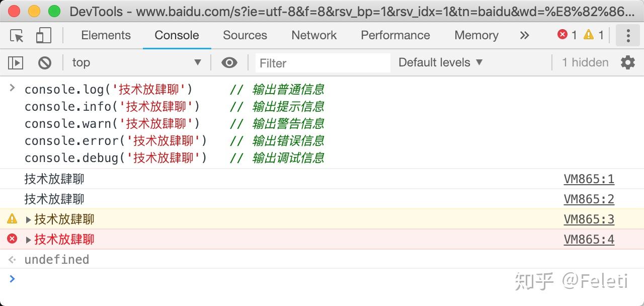Switch to the Network tab

pyautogui.click(x=314, y=35)
